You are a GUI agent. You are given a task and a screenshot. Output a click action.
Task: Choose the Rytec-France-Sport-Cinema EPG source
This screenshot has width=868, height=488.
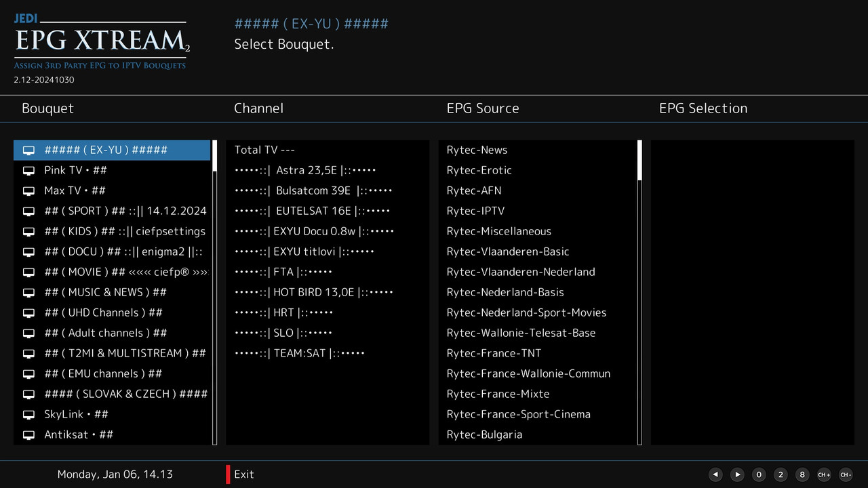[537, 414]
